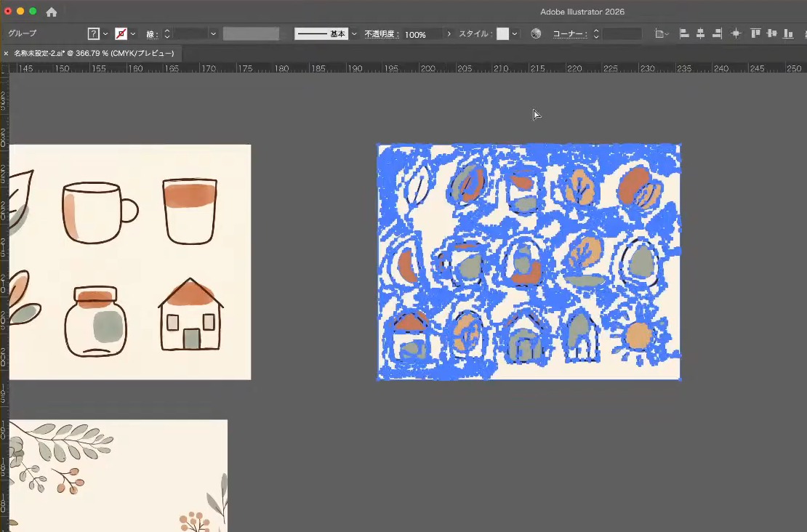Click the グループ selection label
This screenshot has width=807, height=532.
pos(22,33)
